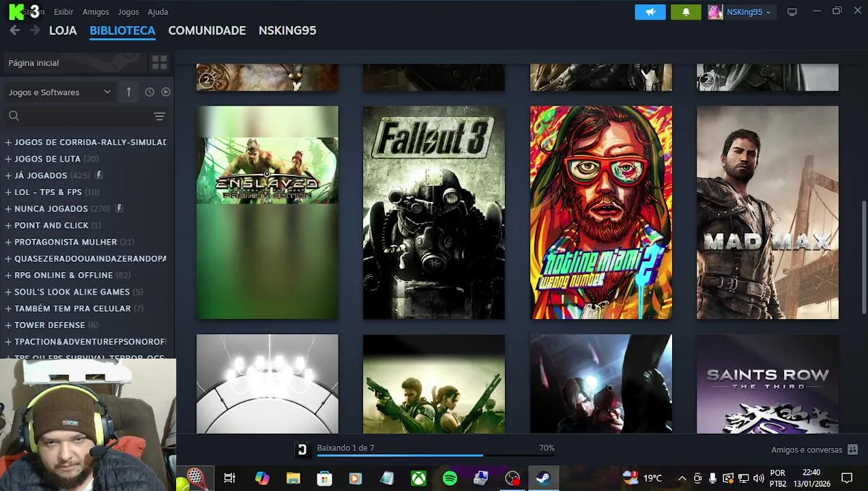Open the Resident Evil 5 soldiers cover
The width and height of the screenshot is (868, 491).
coord(434,384)
